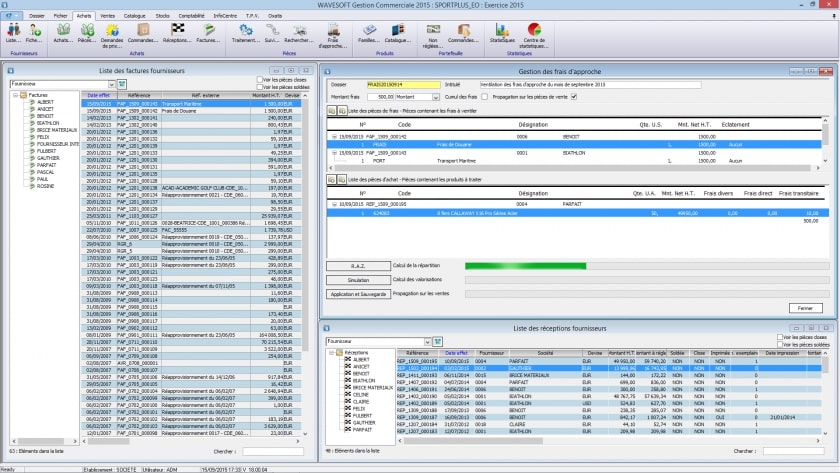Open the Factures ribbon icon
The width and height of the screenshot is (840, 473).
pyautogui.click(x=208, y=34)
